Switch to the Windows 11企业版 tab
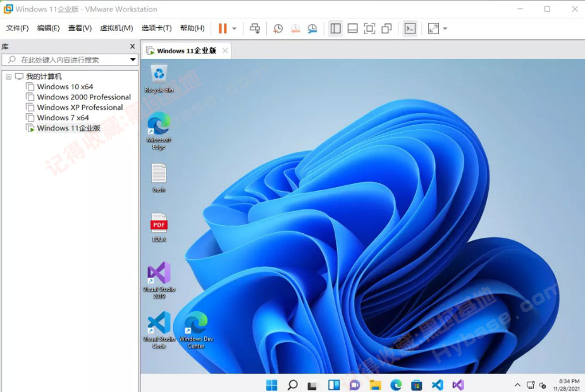 [x=186, y=51]
